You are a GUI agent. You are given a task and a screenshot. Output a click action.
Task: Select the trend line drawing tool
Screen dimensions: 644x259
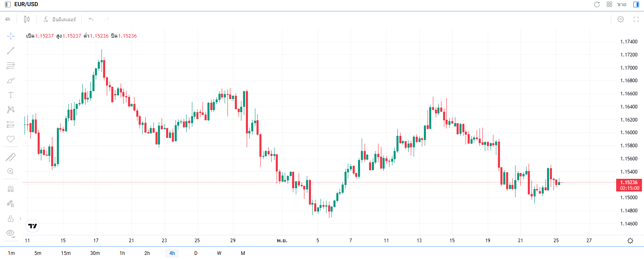click(x=11, y=51)
